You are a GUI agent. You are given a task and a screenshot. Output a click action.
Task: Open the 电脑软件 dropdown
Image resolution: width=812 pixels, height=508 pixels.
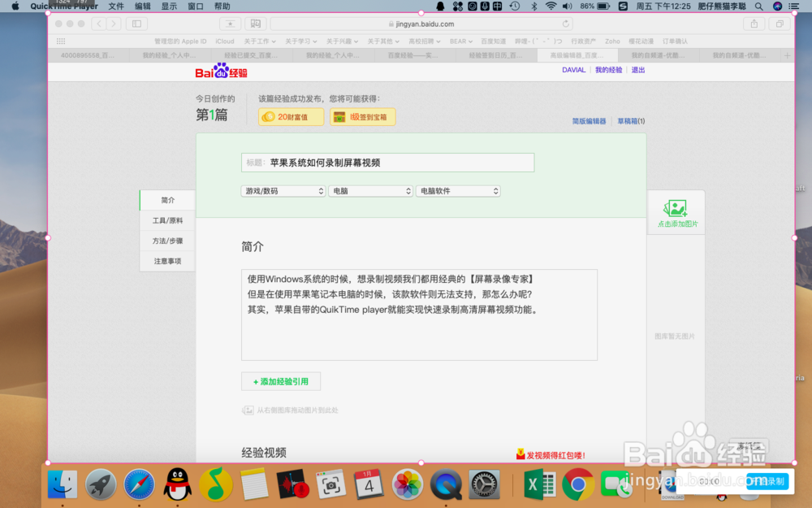[458, 190]
